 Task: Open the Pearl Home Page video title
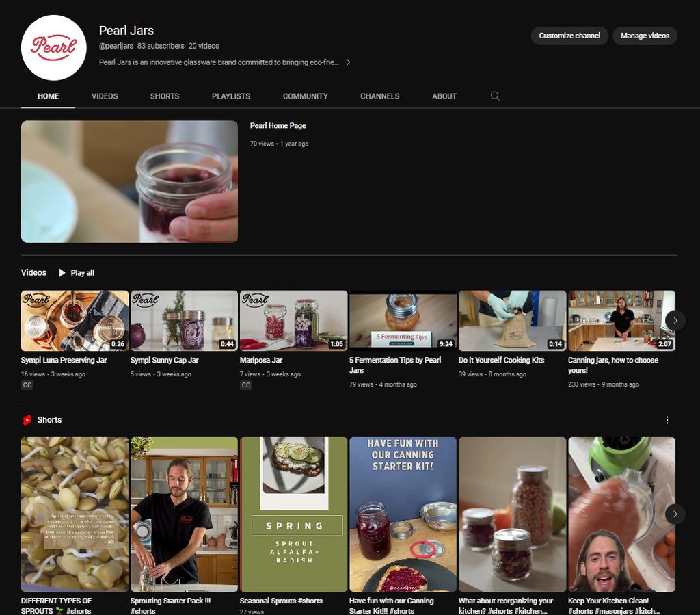click(278, 125)
